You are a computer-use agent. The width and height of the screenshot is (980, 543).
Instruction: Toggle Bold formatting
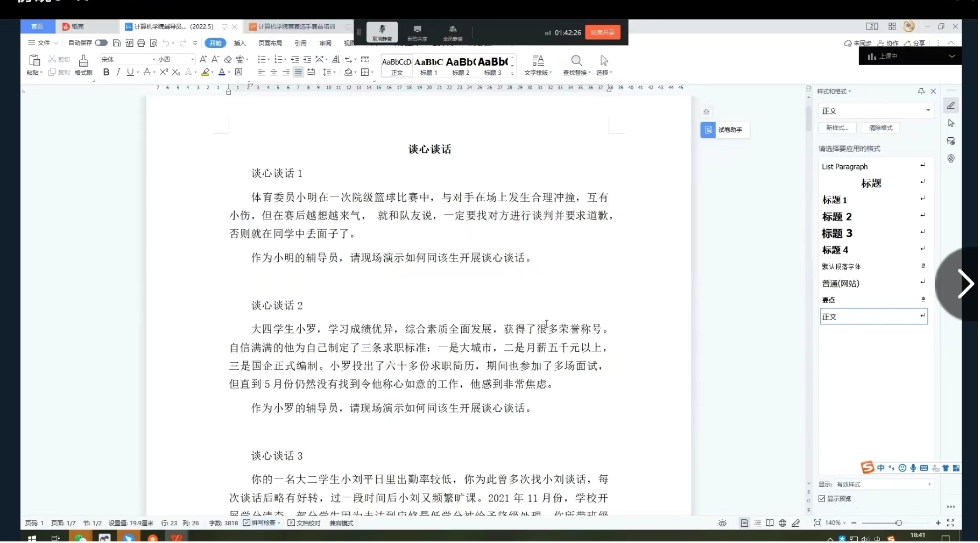click(106, 72)
